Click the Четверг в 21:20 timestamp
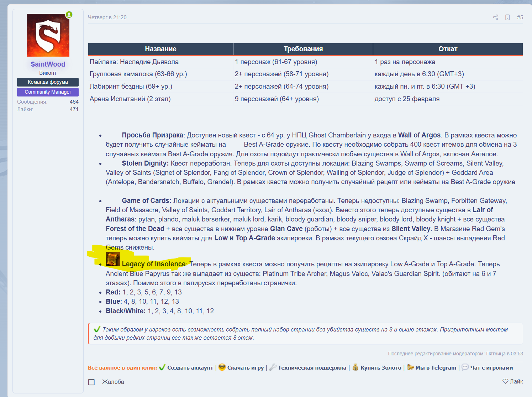Viewport: 532px width, 397px height. coord(107,17)
